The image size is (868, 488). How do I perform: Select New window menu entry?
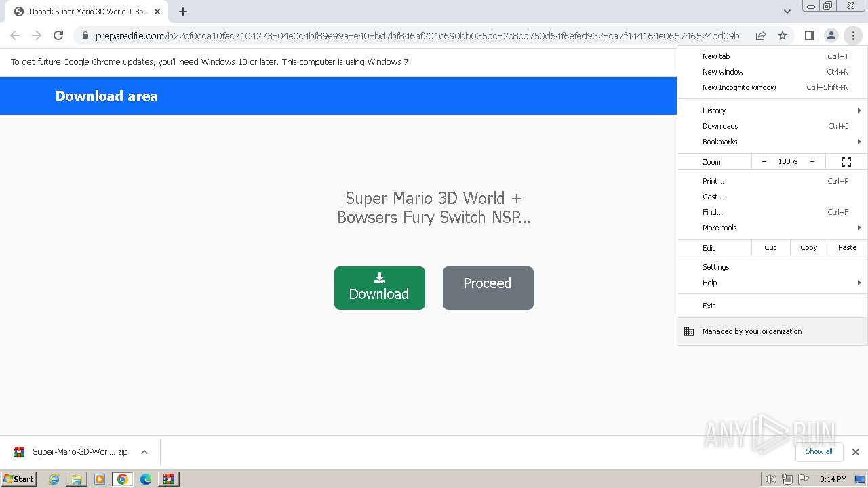pyautogui.click(x=772, y=72)
